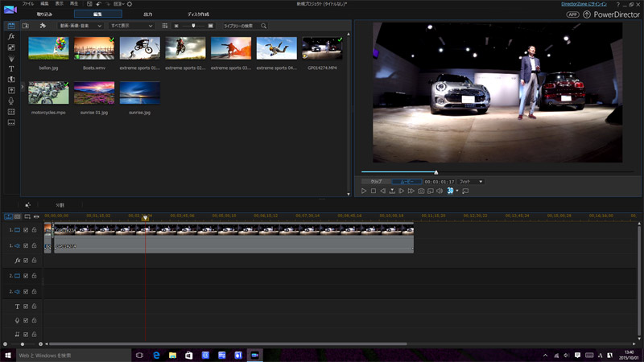Click the undo arrow in top toolbar

coord(97,4)
